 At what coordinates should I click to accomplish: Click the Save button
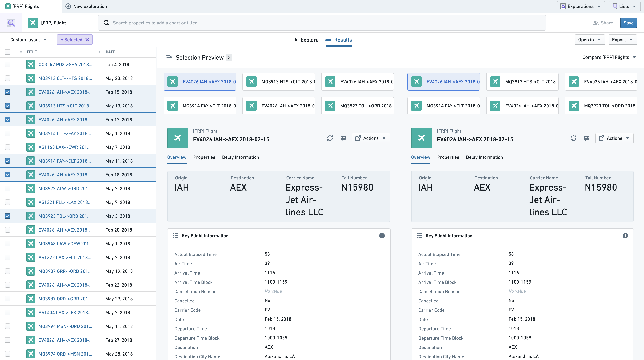pos(628,23)
